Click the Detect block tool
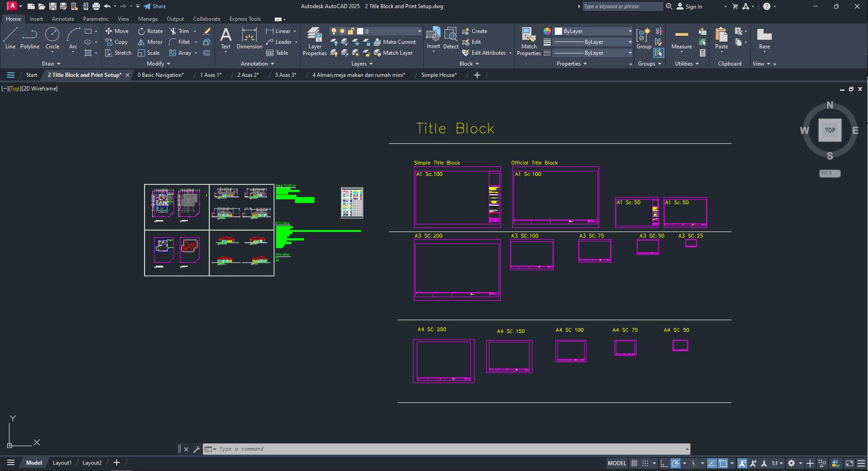868x471 pixels. (x=450, y=38)
